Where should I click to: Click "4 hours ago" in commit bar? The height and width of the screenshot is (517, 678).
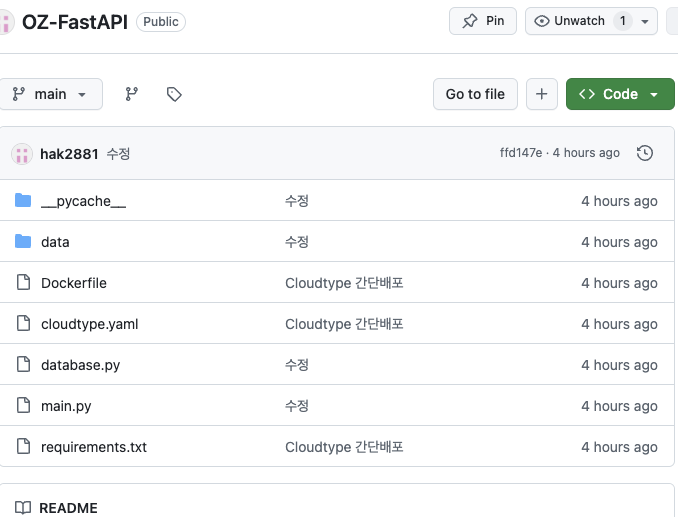586,153
